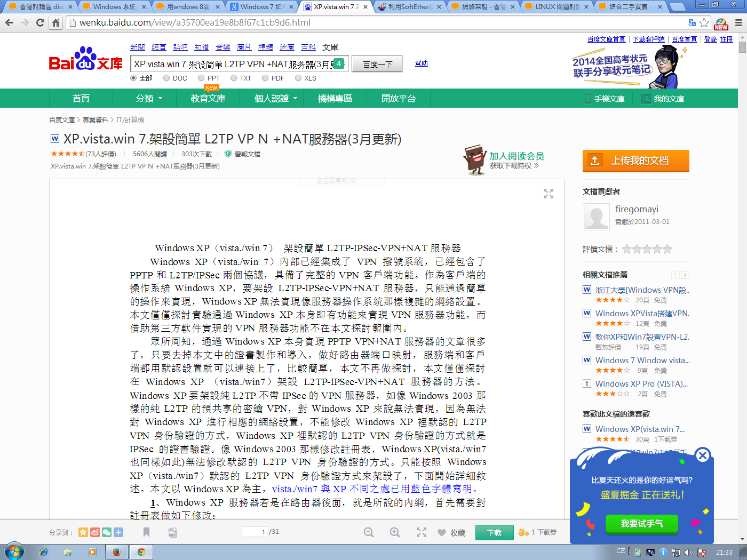Share to WeChat icon
Screen dimensions: 747x560
(x=107, y=532)
